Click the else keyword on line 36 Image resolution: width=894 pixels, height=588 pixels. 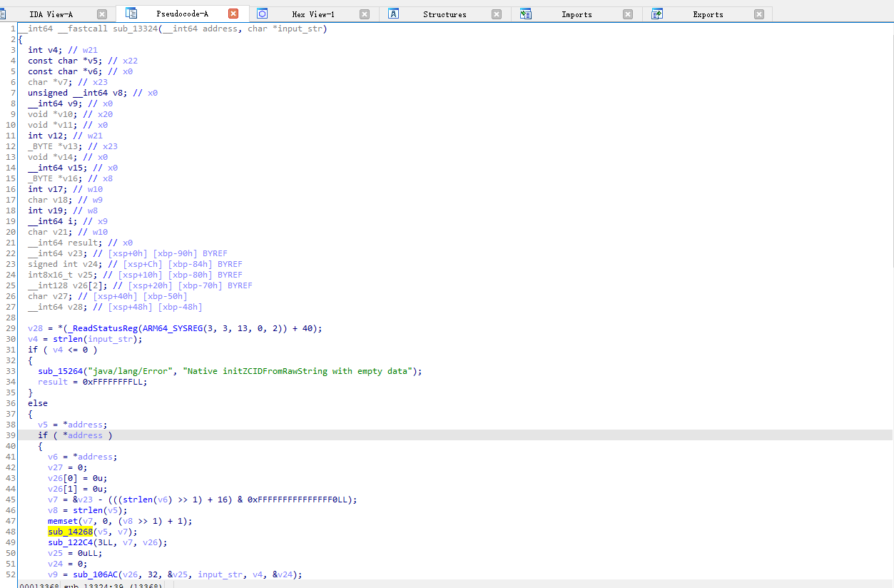[x=38, y=403]
